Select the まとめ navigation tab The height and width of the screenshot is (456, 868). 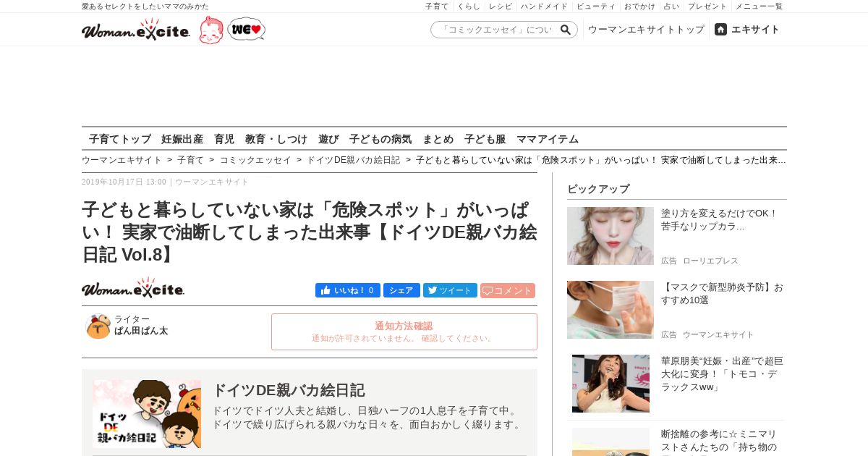pos(438,139)
